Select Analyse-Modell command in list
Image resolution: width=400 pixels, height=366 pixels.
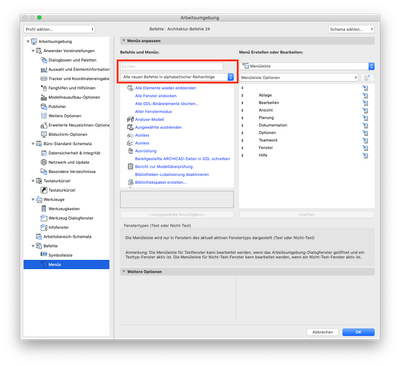pyautogui.click(x=149, y=119)
